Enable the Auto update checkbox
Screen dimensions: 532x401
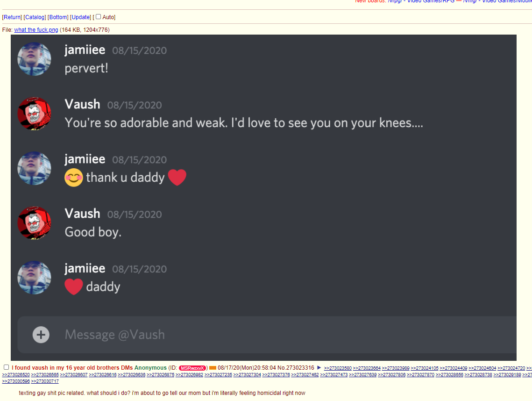[x=99, y=17]
